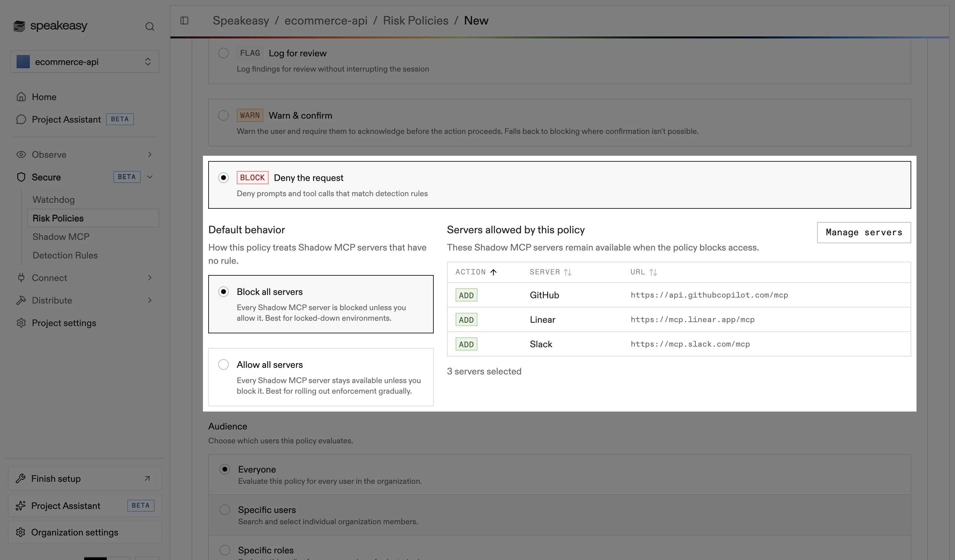Sort by ACTION column arrow
Viewport: 955px width, 560px height.
[x=493, y=272]
